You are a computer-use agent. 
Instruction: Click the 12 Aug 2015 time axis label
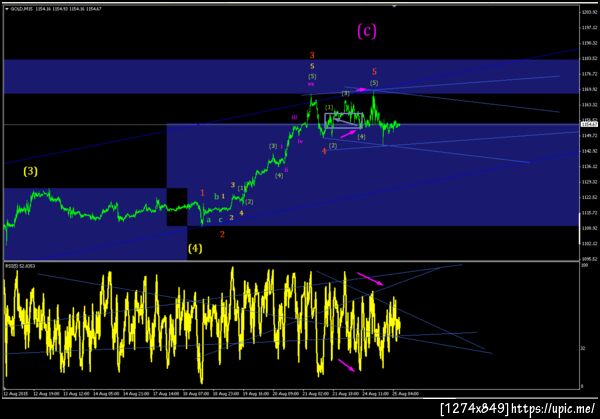[16, 393]
